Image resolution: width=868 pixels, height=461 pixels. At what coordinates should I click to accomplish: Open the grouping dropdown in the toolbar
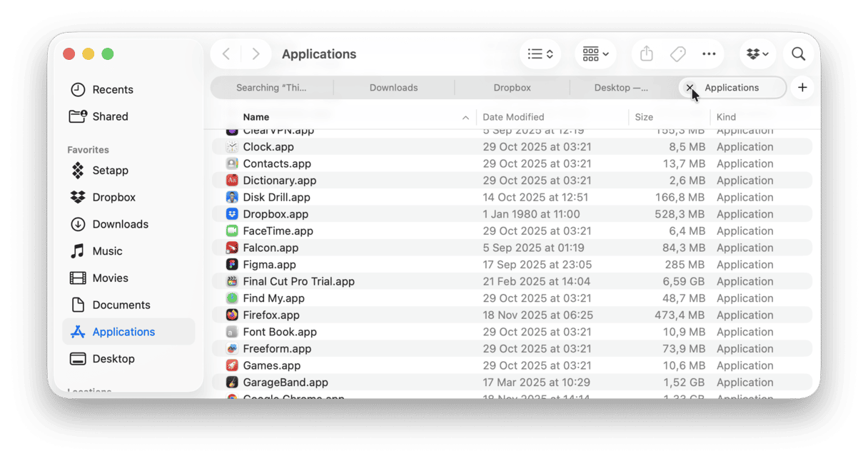tap(595, 54)
